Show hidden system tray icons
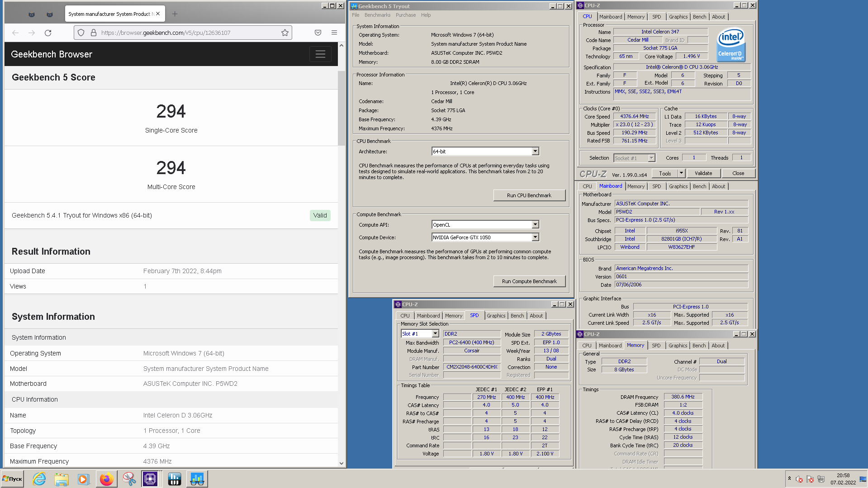 [x=789, y=479]
